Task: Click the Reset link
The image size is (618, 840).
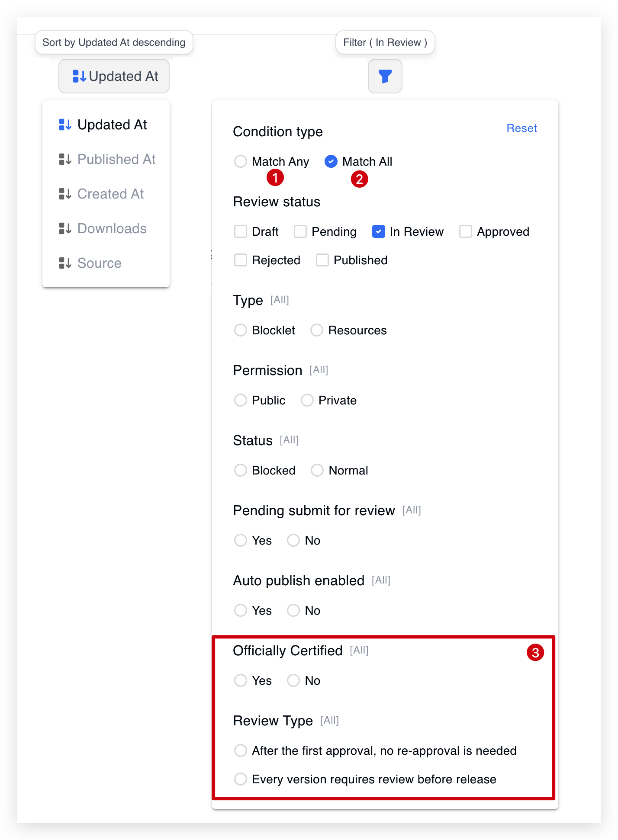Action: (x=521, y=128)
